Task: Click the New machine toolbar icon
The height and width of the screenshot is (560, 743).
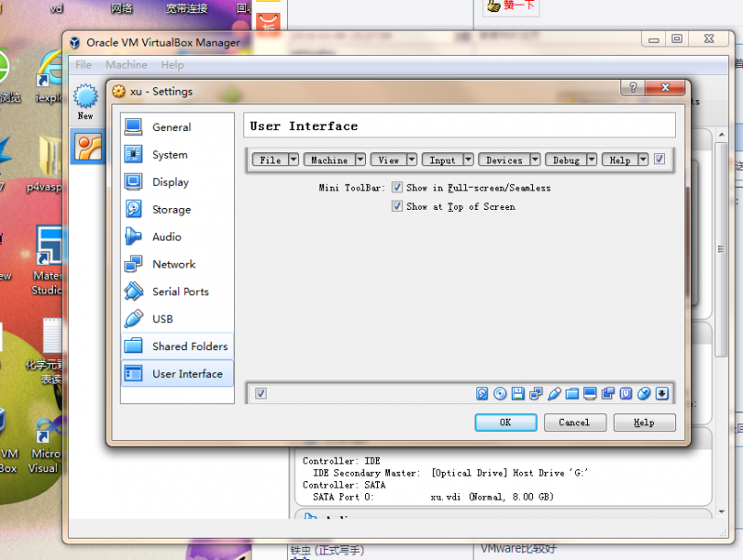Action: tap(85, 102)
